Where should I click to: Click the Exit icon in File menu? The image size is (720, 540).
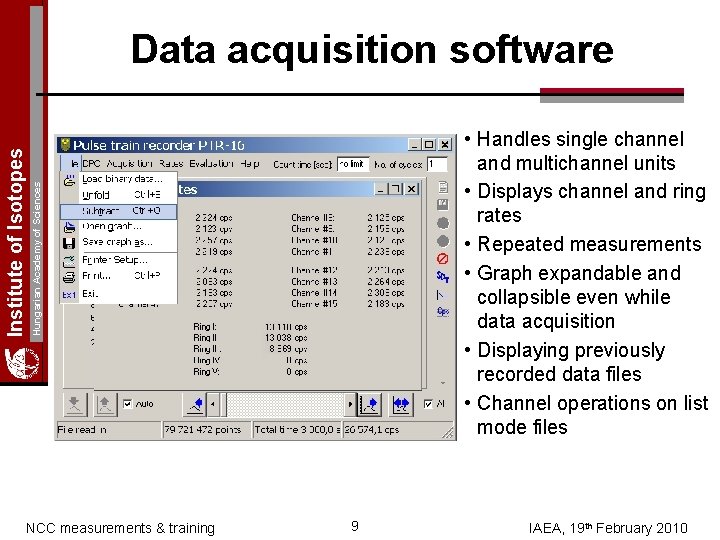(69, 294)
